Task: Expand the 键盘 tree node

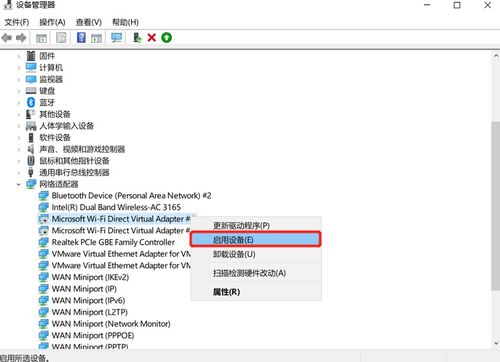Action: point(19,91)
